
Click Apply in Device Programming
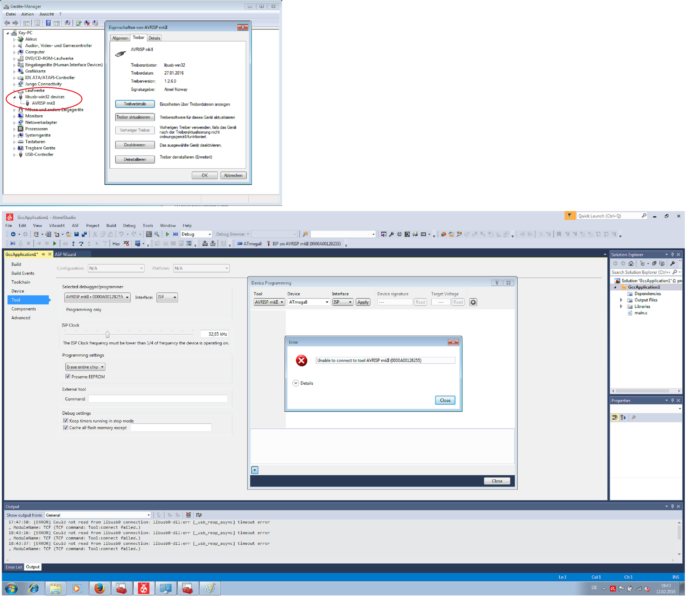coord(363,302)
